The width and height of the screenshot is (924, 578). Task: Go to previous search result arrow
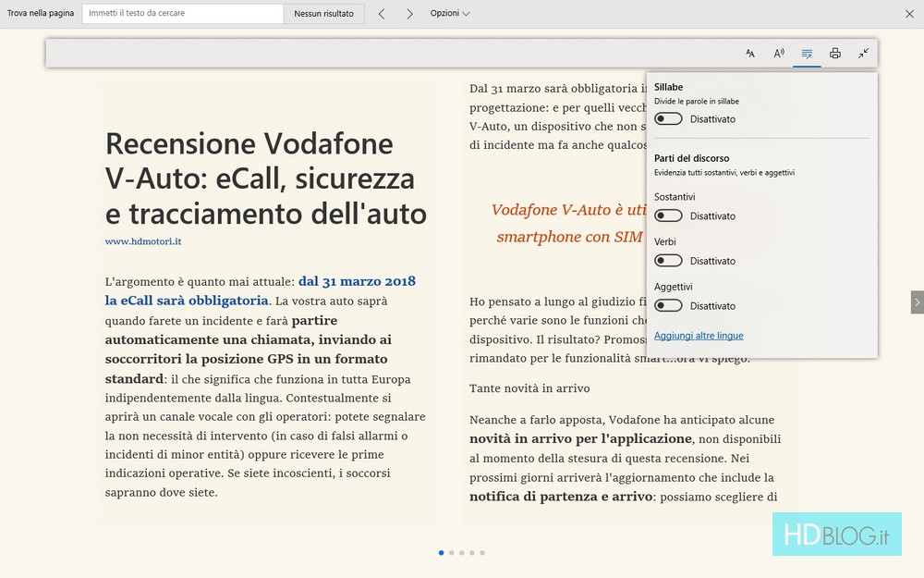click(x=382, y=14)
